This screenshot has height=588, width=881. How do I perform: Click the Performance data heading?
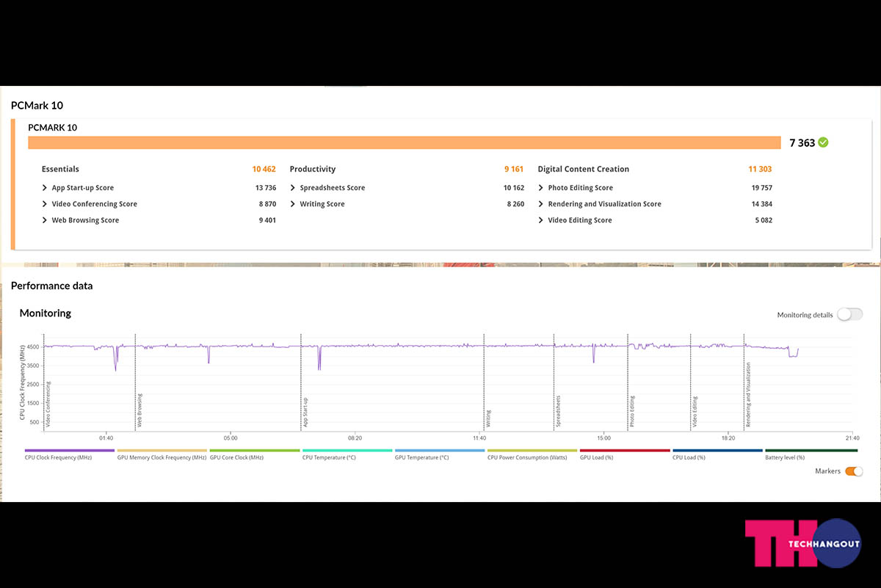(52, 286)
